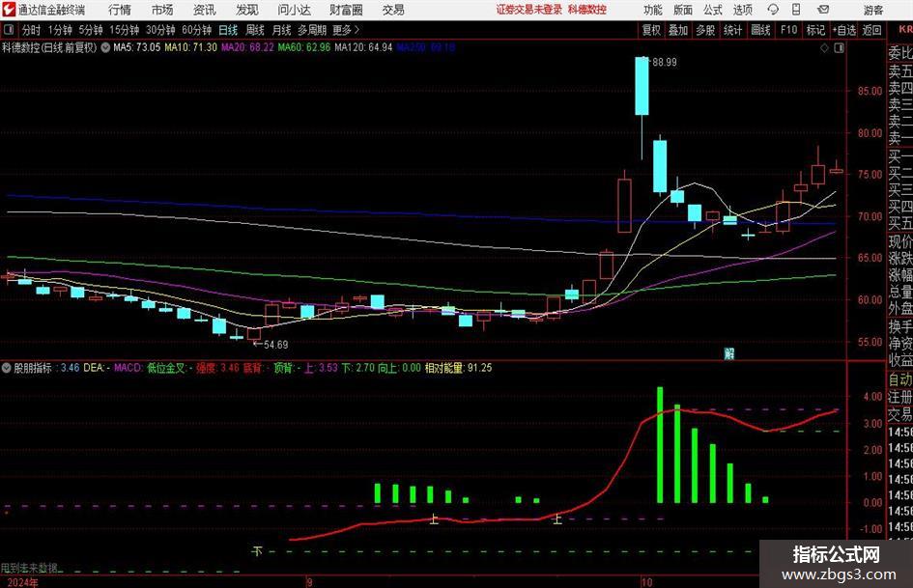Viewport: 913px width, 588px height.
Task: Select the 15分钟 period
Action: coord(124,30)
